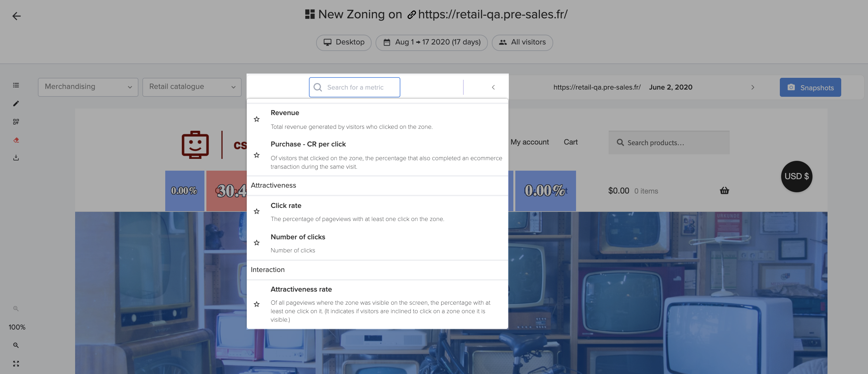Open the Snapshots button
Image resolution: width=868 pixels, height=374 pixels.
(810, 87)
